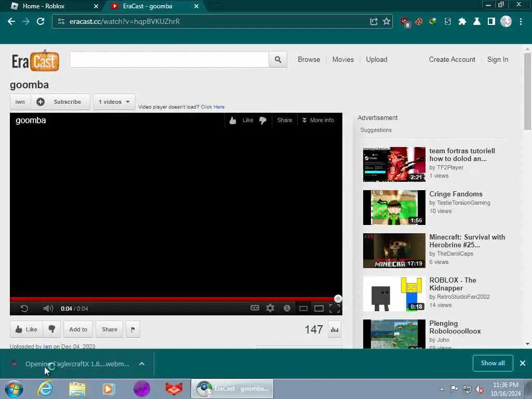Click the page vertical scrollbar

[x=527, y=91]
